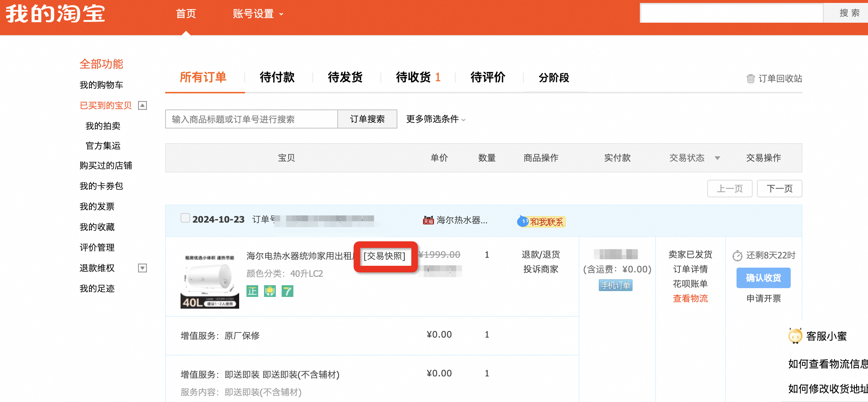This screenshot has width=868, height=402.
Task: Click the 订单回收站 link text
Action: (x=780, y=79)
